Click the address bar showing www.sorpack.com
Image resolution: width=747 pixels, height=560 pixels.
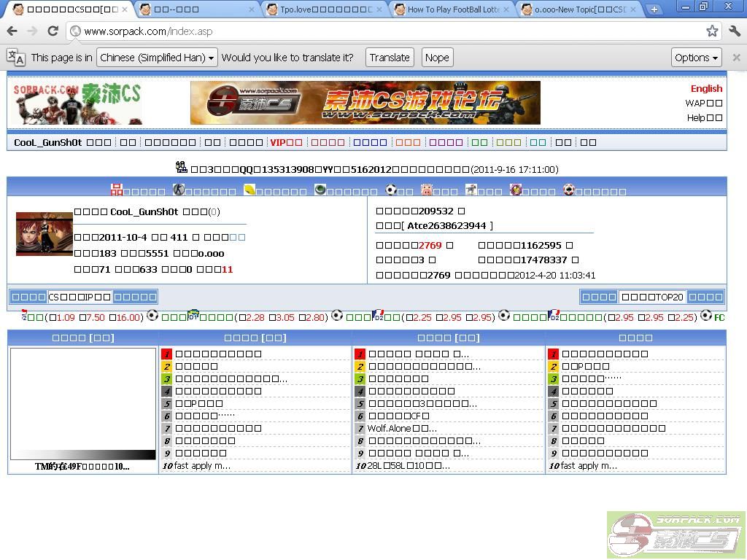tap(365, 31)
